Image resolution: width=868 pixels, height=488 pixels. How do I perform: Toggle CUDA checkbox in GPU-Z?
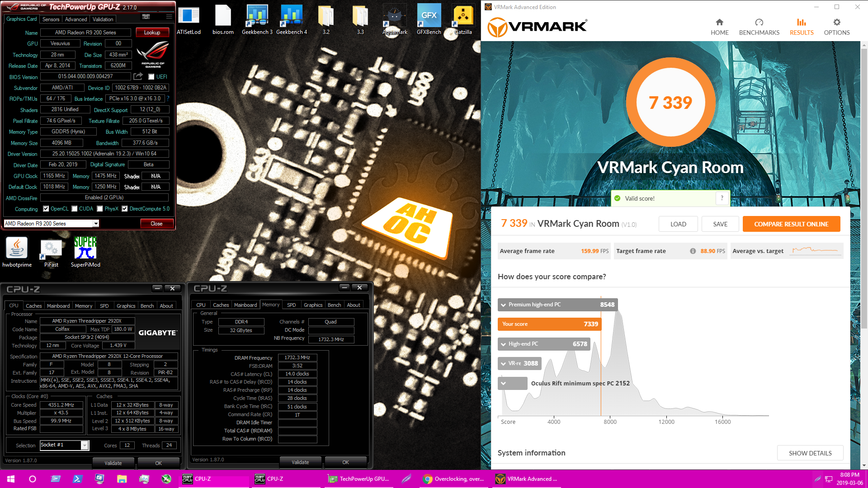75,209
